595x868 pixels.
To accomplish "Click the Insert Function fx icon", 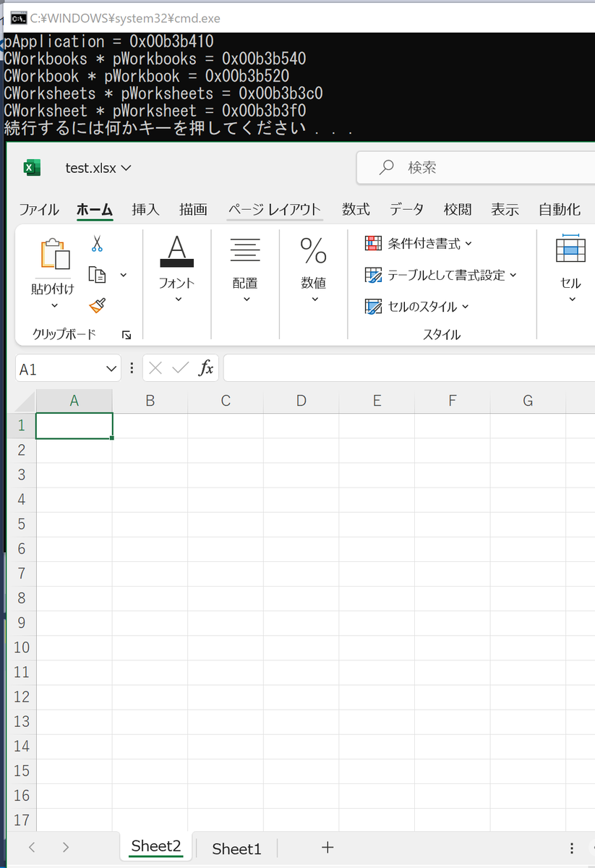I will [206, 368].
